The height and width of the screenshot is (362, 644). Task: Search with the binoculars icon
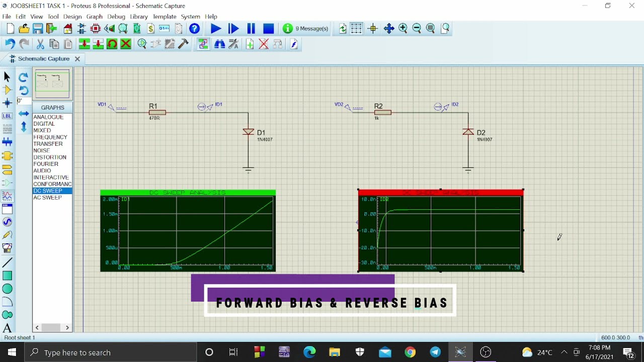219,44
